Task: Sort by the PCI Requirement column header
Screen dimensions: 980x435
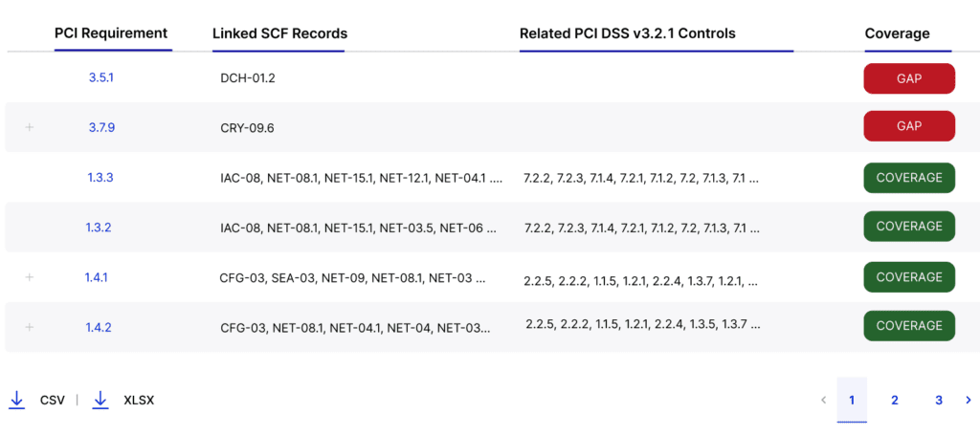Action: coord(111,33)
